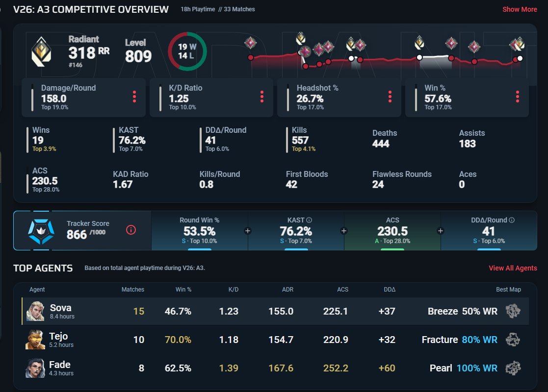Image resolution: width=548 pixels, height=392 pixels.
Task: Click the 18h Playtime // 33 Matches text
Action: tap(217, 9)
